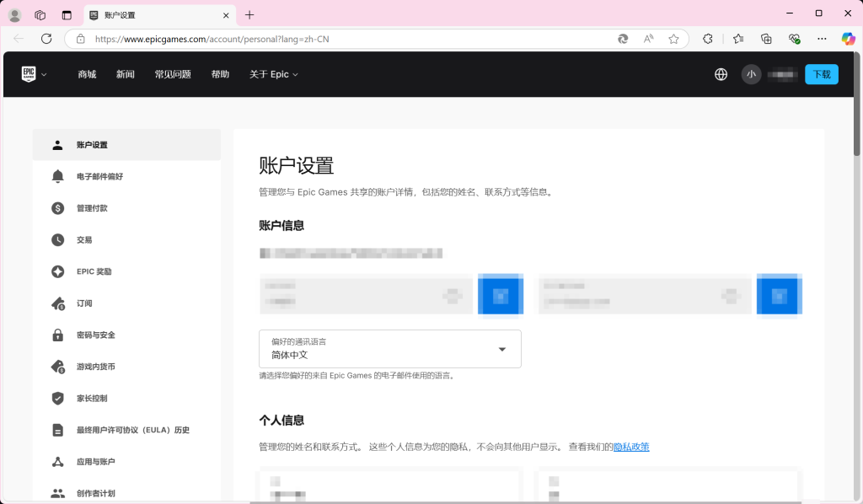863x504 pixels.
Task: Click the browser refresh button
Action: [x=46, y=39]
